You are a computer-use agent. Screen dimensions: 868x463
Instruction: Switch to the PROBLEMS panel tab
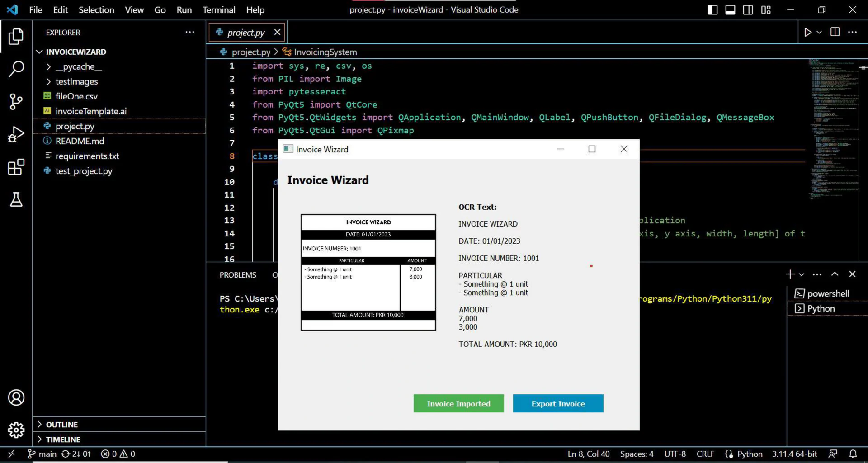point(238,275)
